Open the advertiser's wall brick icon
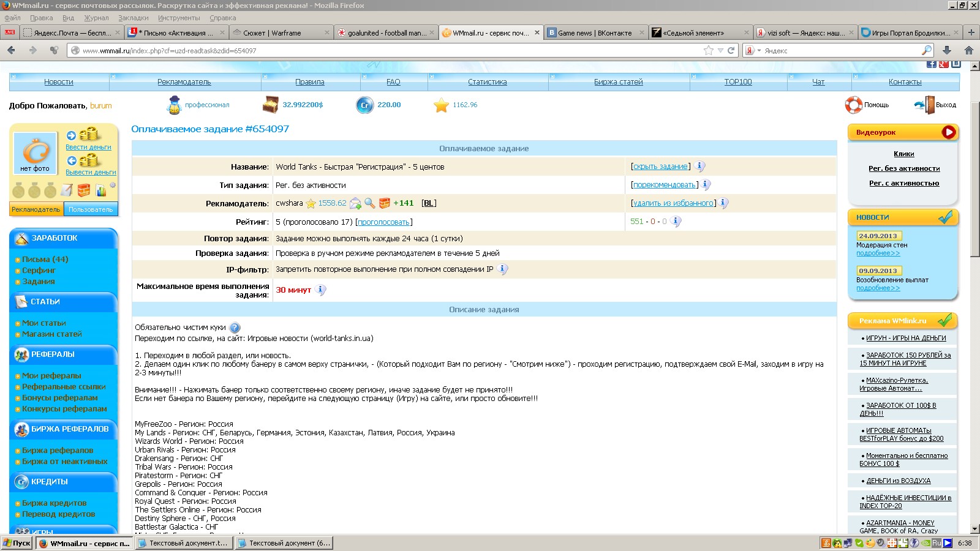The height and width of the screenshot is (551, 980). (x=385, y=203)
